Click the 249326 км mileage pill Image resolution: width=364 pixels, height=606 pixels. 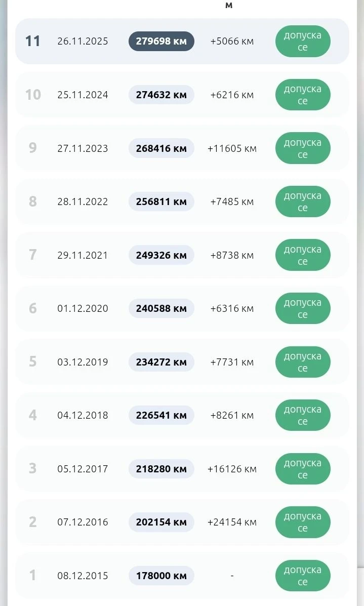[161, 255]
